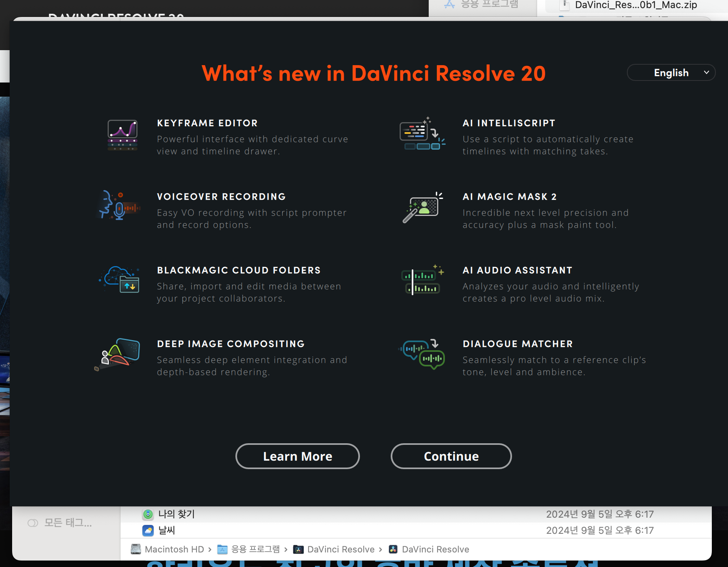The width and height of the screenshot is (728, 567).
Task: Select the DIALOGUE MATCHER heading
Action: 518,344
